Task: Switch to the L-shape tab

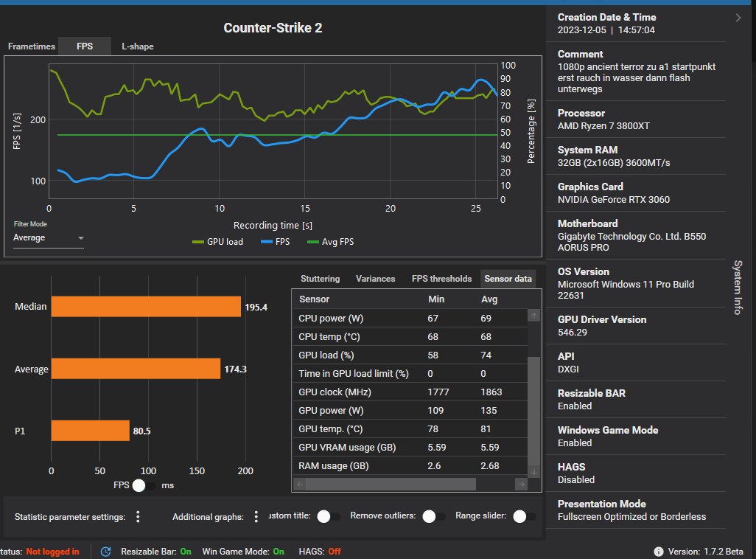Action: (x=137, y=46)
